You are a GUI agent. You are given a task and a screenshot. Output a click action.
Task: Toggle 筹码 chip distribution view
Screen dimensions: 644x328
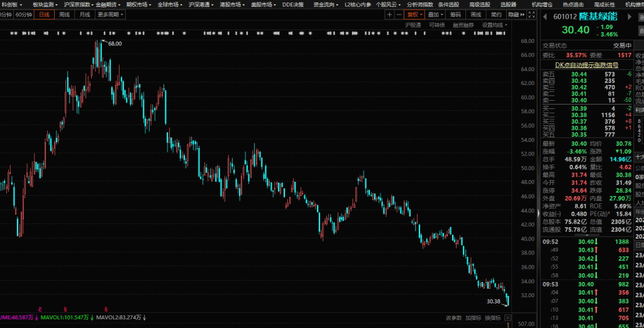pos(455,15)
